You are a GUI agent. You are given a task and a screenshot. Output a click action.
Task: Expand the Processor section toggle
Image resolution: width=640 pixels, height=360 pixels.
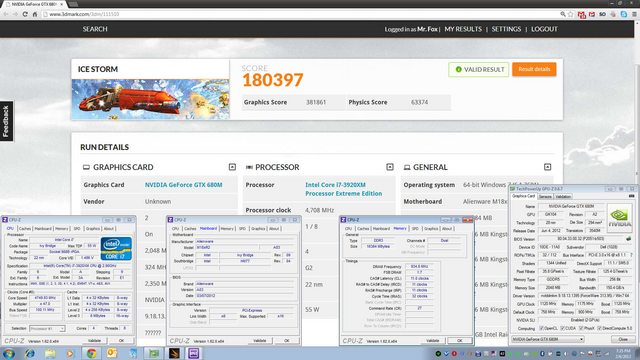point(390,167)
